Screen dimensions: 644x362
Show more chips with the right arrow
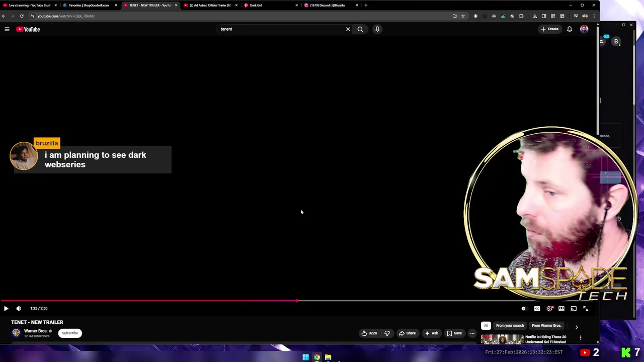coord(577,327)
